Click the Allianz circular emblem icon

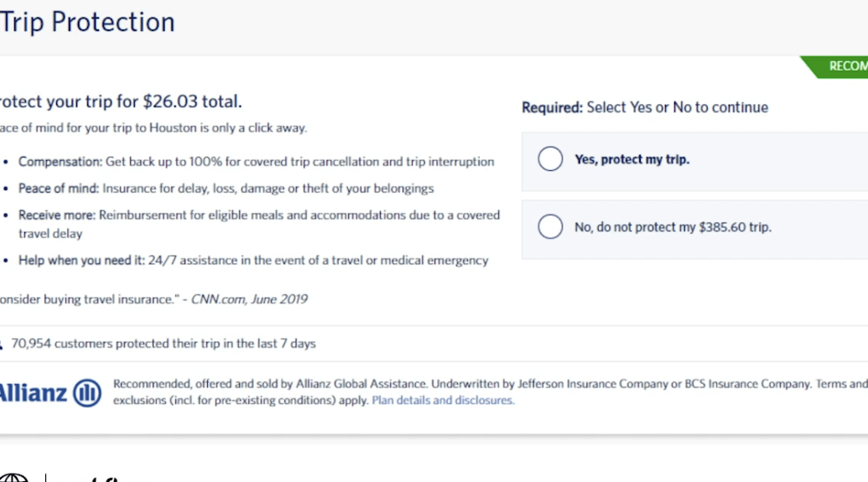(87, 392)
